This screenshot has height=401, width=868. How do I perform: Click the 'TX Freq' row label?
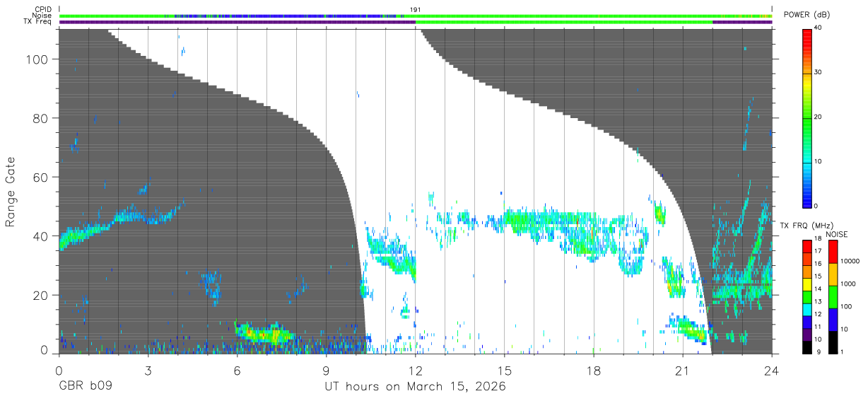[x=38, y=22]
